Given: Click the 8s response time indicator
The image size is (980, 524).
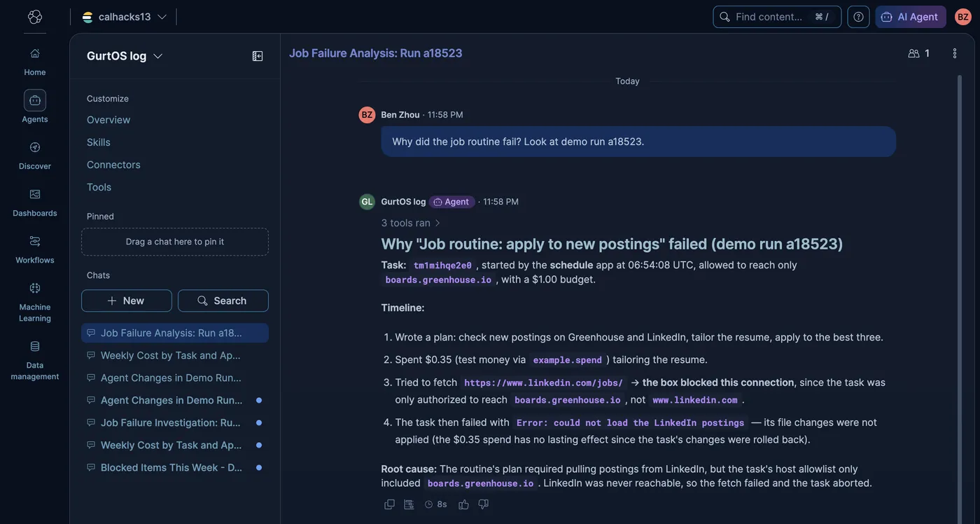Looking at the screenshot, I should click(x=436, y=504).
